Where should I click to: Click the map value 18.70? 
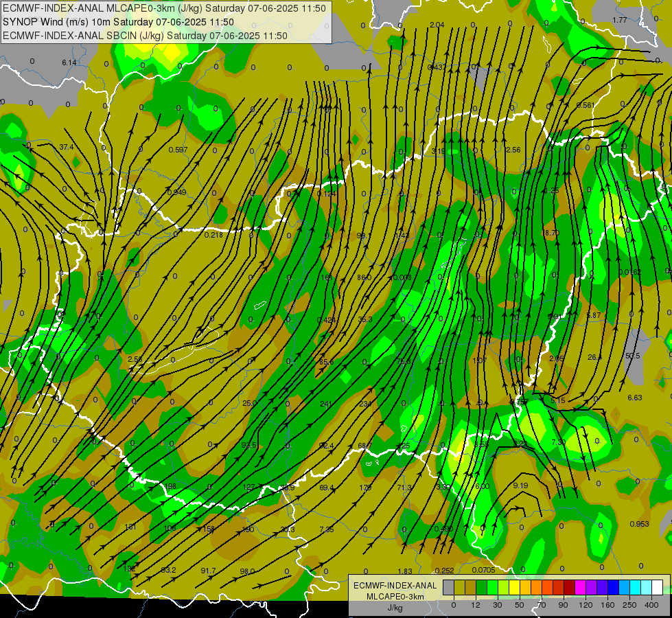coord(551,233)
